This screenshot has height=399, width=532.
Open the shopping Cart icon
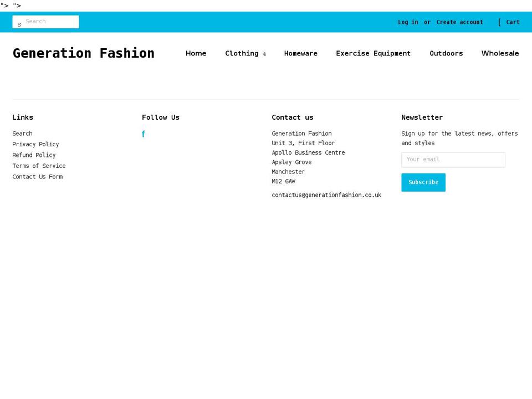click(x=509, y=22)
